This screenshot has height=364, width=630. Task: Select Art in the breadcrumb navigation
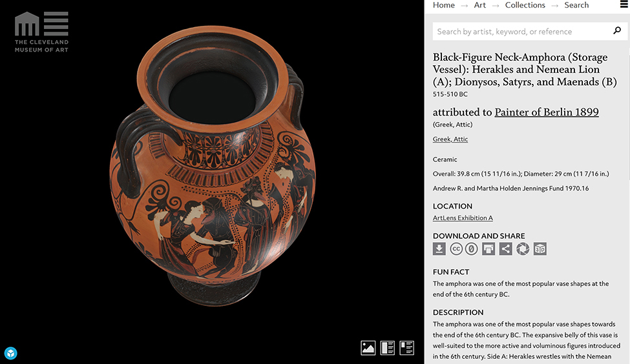[x=479, y=5]
